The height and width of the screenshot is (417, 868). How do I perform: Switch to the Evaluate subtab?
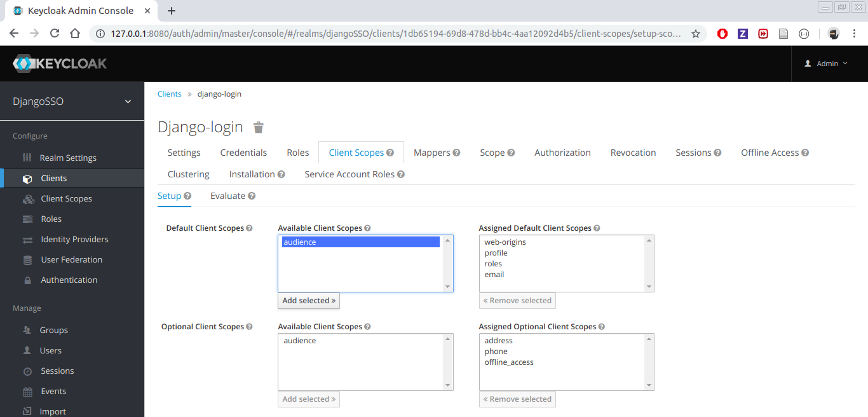coord(227,196)
